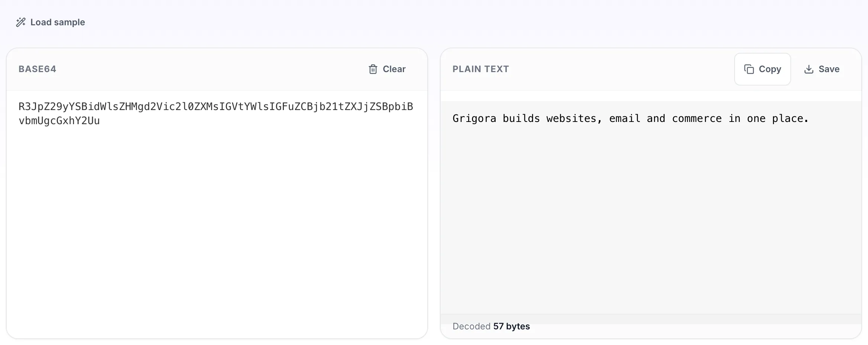Click the Decoded 57 bytes status text
Screen dimensions: 868x345
click(x=491, y=326)
